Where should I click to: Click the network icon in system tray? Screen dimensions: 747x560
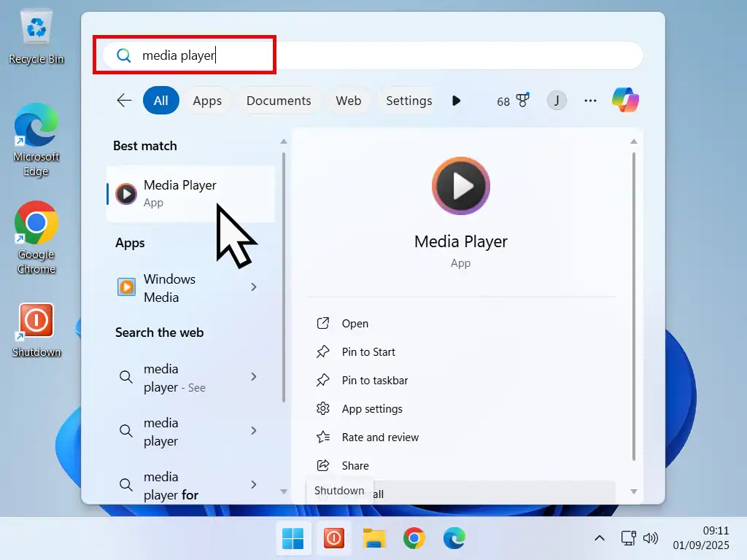(x=628, y=539)
